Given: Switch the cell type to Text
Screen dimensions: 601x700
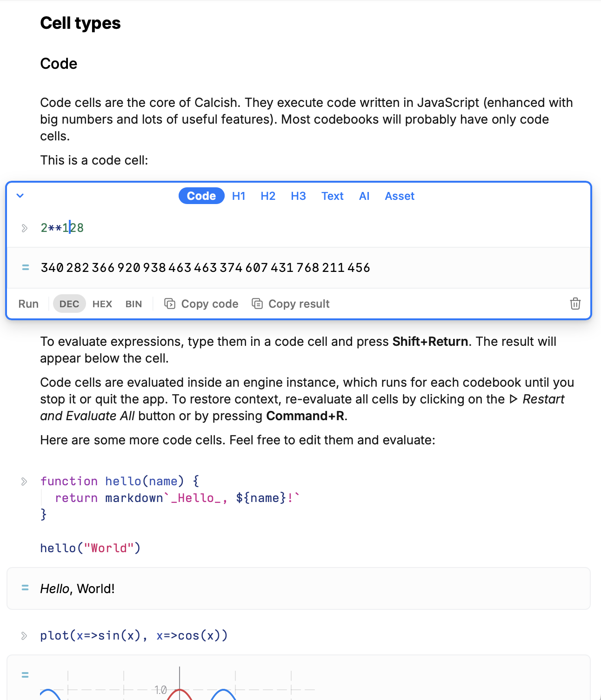Looking at the screenshot, I should [332, 196].
